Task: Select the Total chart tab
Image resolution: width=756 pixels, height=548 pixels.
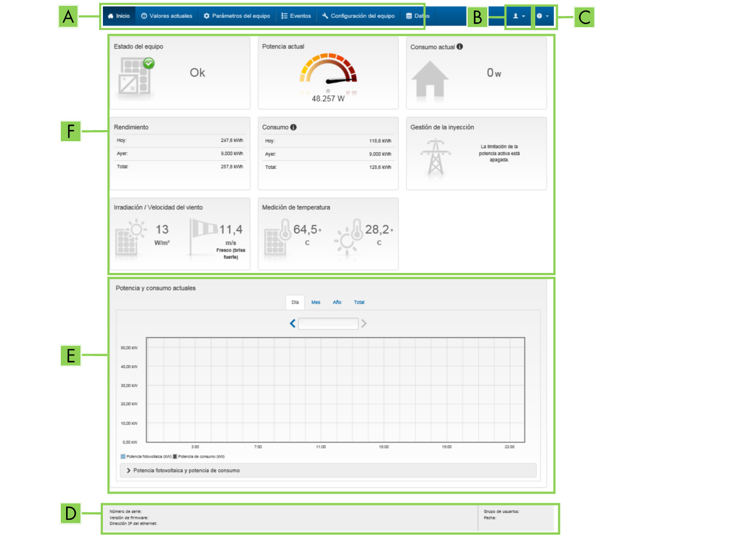Action: click(359, 302)
